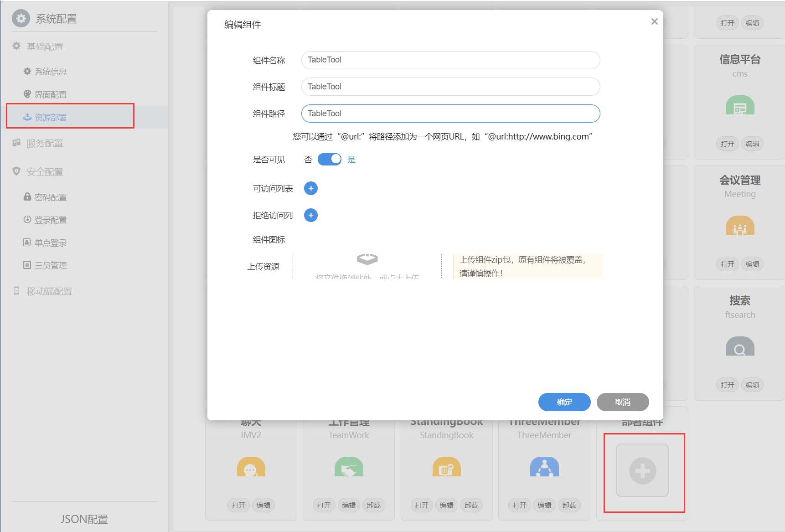785x532 pixels.
Task: Click the ThreeMember blue component icon
Action: pyautogui.click(x=544, y=467)
